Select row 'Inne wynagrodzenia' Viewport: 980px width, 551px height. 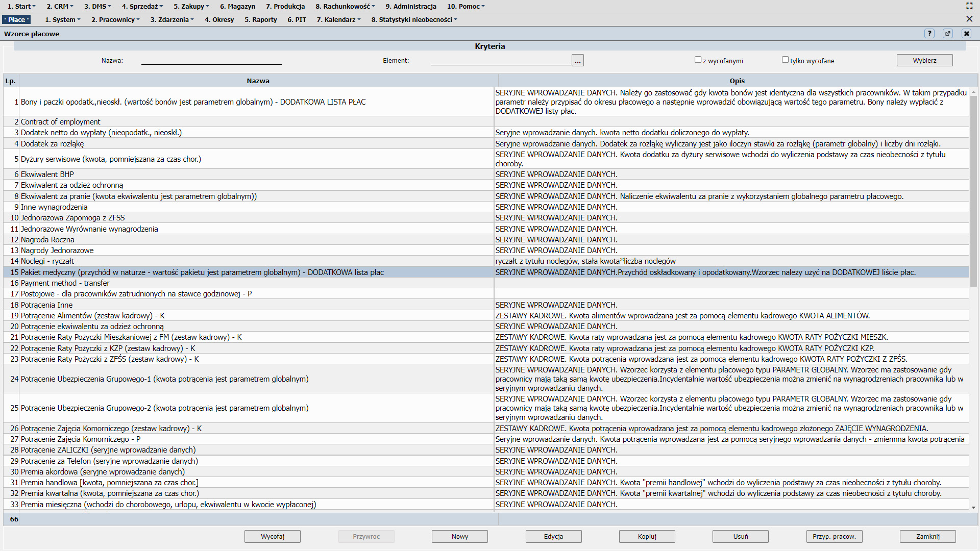click(x=486, y=207)
